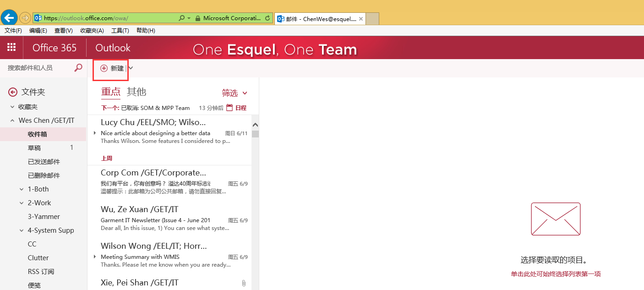Collapse the Wes Chen /GET/IT mailbox tree
The width and height of the screenshot is (644, 290).
[x=12, y=120]
